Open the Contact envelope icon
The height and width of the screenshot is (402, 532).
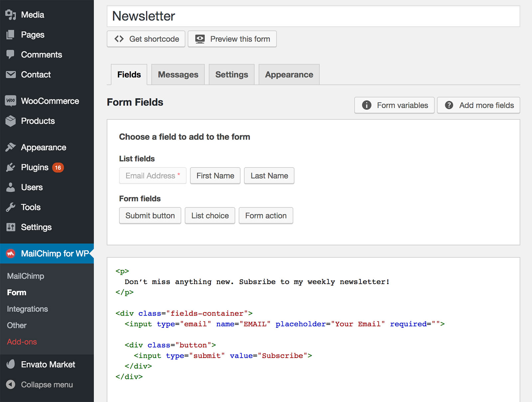pyautogui.click(x=10, y=74)
